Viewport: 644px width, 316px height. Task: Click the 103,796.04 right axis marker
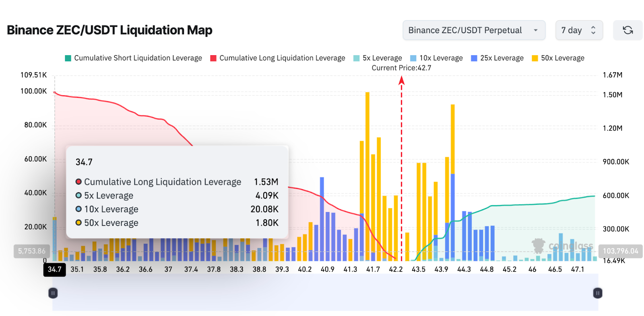click(x=620, y=251)
